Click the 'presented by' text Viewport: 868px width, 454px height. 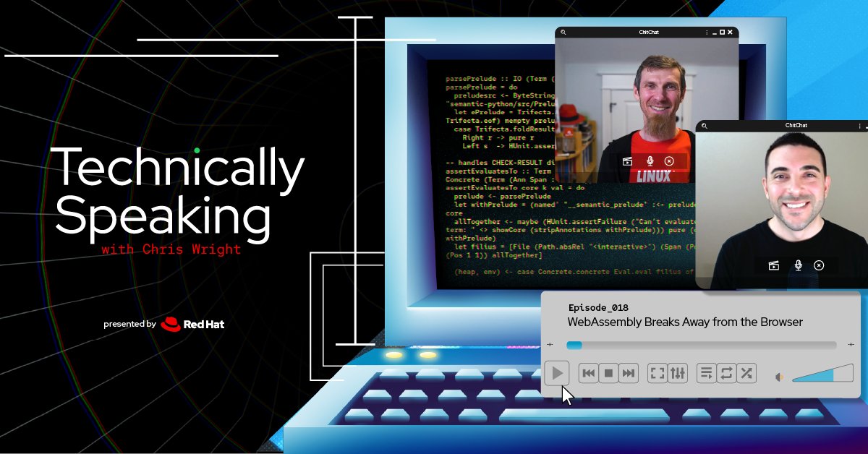point(129,325)
